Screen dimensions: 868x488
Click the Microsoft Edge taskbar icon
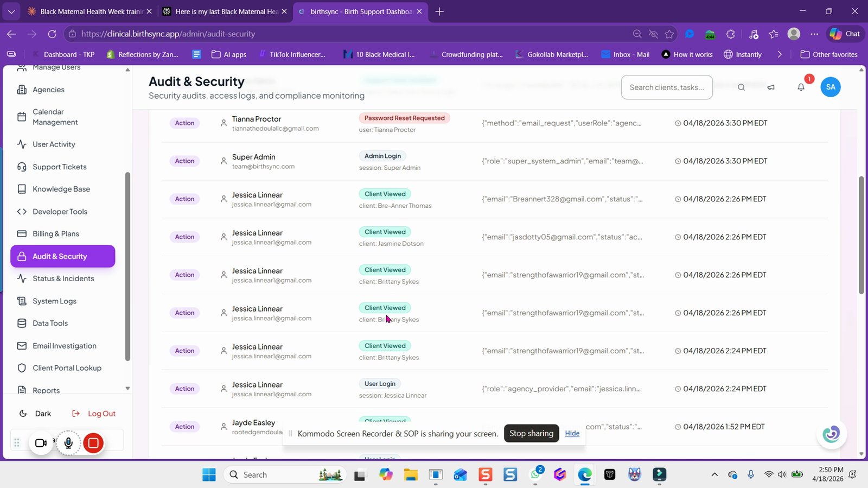(585, 474)
